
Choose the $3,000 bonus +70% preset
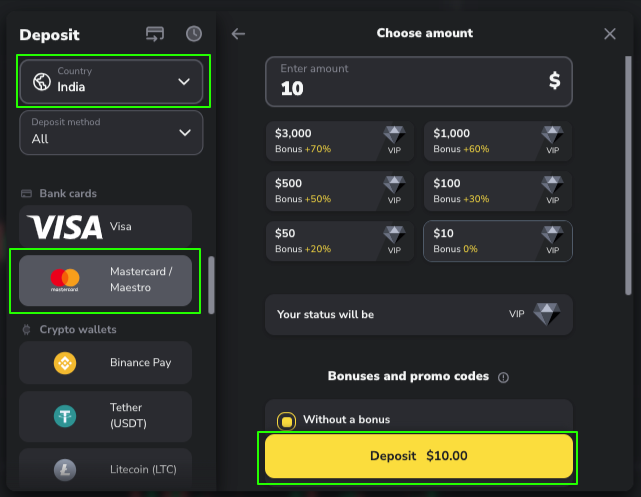340,142
